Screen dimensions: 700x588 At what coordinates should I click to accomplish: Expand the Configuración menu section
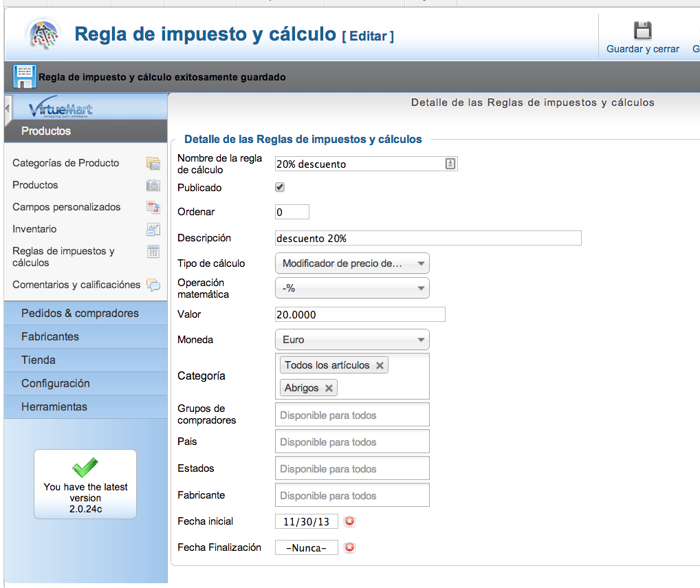[86, 384]
